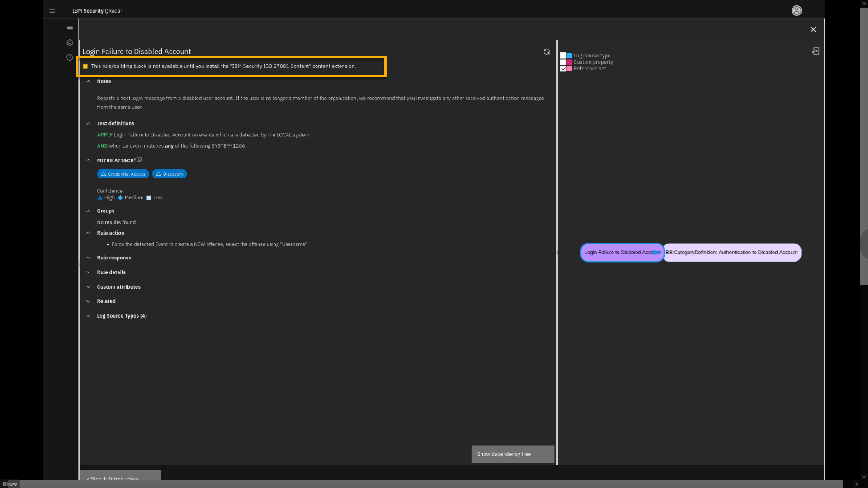Close the rule detail panel
The image size is (868, 488).
[813, 29]
